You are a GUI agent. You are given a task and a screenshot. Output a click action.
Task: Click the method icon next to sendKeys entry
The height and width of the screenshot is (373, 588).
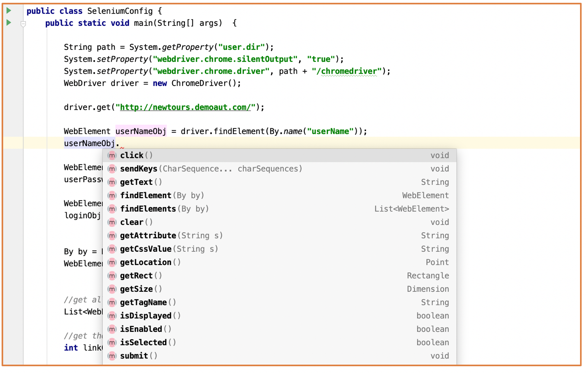(x=112, y=169)
